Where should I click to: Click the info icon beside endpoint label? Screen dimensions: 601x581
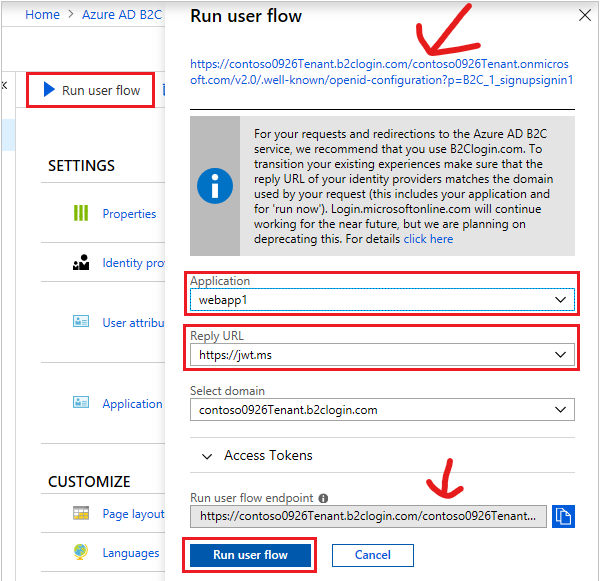click(323, 498)
